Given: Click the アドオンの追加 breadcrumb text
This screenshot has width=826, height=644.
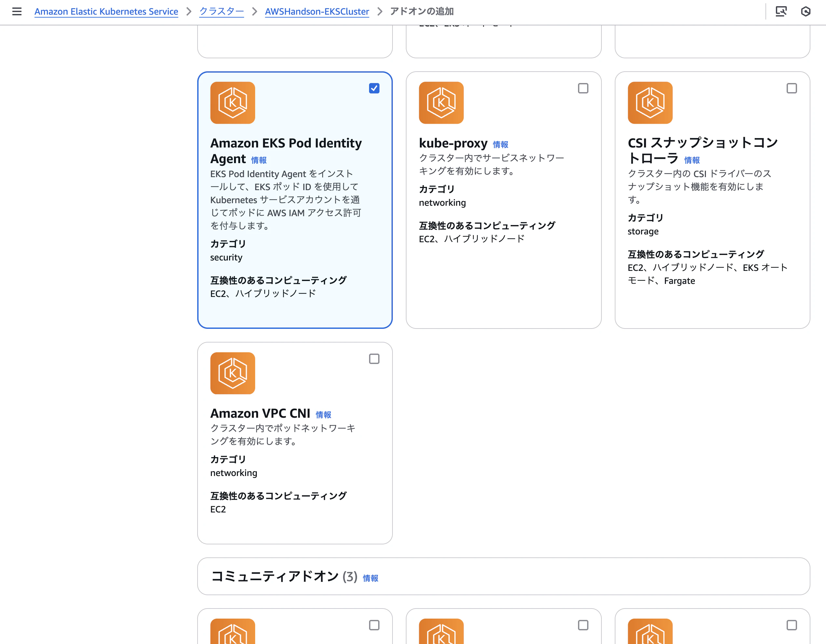Looking at the screenshot, I should [422, 11].
